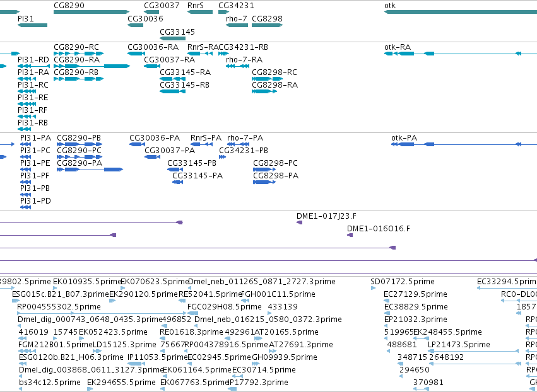Select the CG33145-RB transcript
This screenshot has width=537, height=392.
(x=173, y=91)
